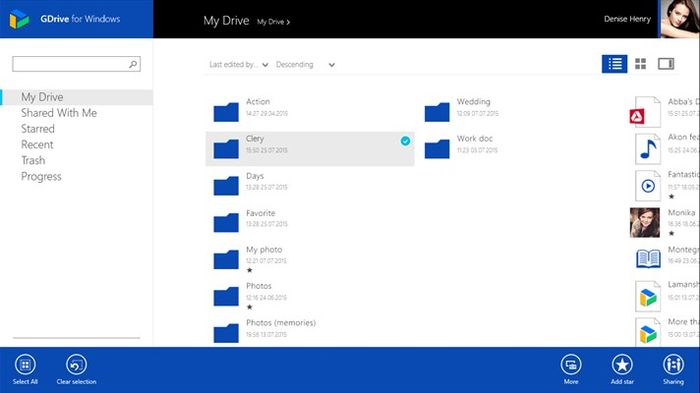Click the Clear selection icon
Image resolution: width=700 pixels, height=393 pixels.
tap(76, 365)
